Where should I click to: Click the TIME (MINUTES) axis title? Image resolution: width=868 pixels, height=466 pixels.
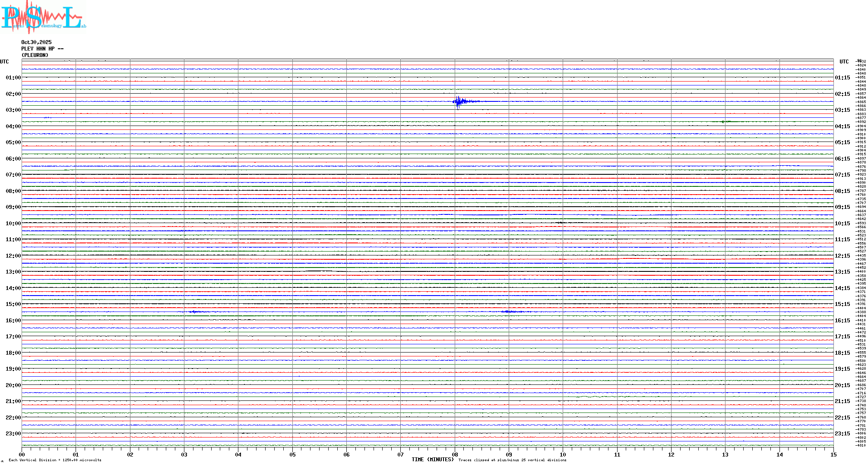pyautogui.click(x=432, y=460)
